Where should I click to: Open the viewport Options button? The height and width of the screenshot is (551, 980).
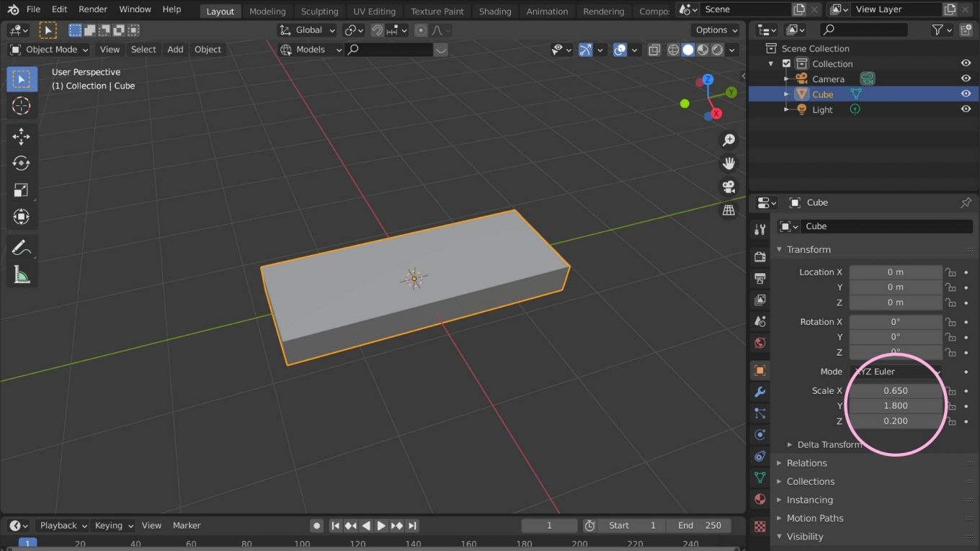714,30
